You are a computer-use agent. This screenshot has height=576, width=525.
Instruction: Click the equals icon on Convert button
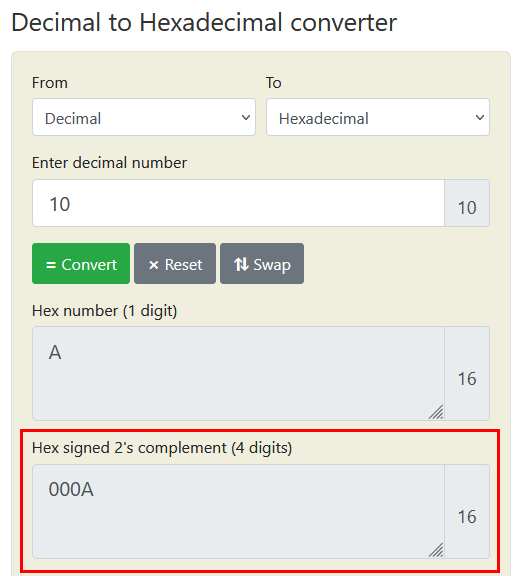(51, 265)
